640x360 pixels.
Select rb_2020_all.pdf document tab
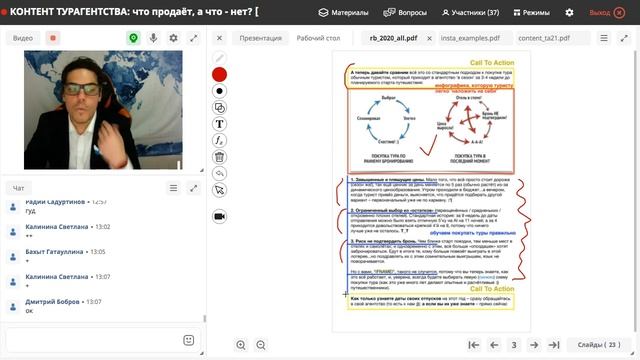[x=393, y=38]
